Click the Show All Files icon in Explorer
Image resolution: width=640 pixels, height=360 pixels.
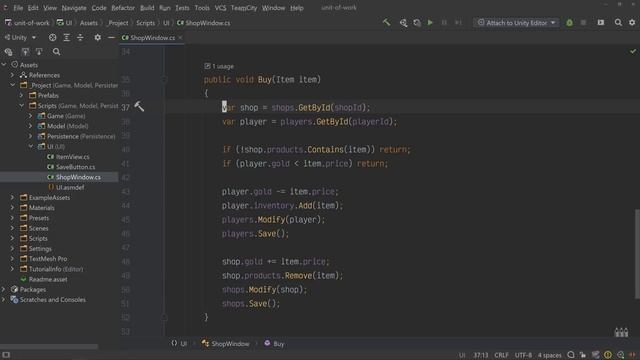point(8,52)
